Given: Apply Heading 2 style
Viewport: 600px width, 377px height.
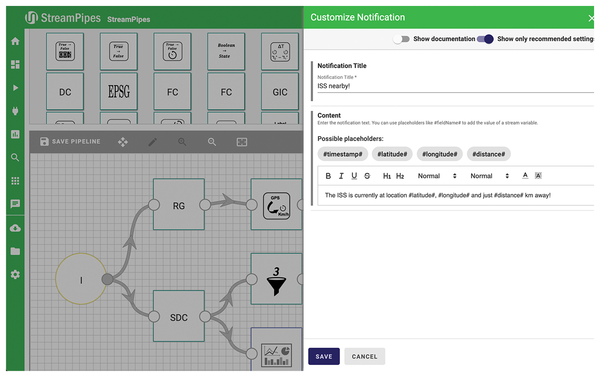Looking at the screenshot, I should pos(400,176).
